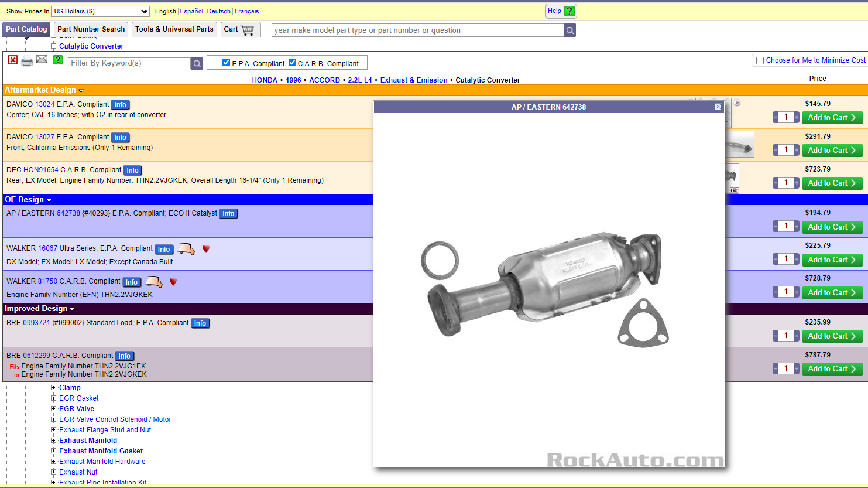This screenshot has width=868, height=488.
Task: Expand the Exhaust Manifold tree node
Action: click(54, 441)
